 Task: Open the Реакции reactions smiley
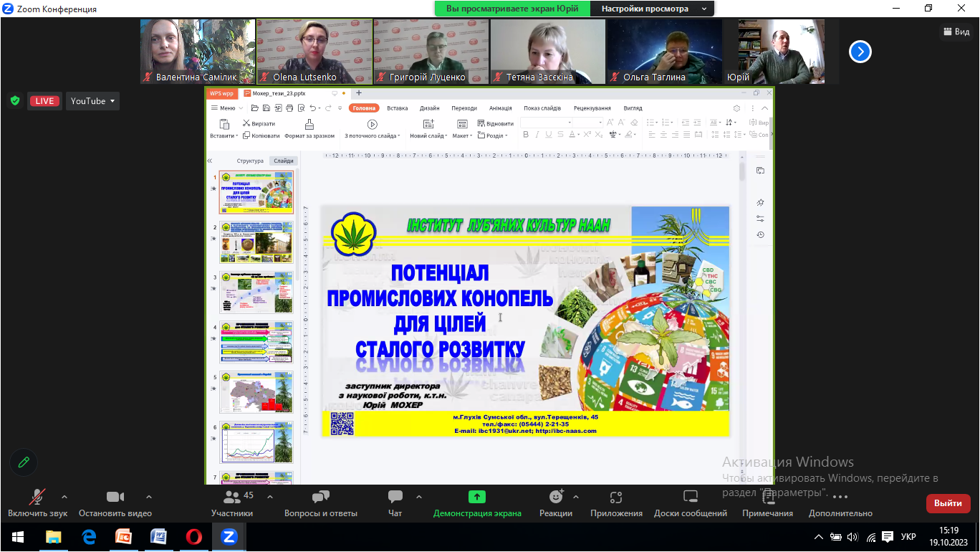556,497
